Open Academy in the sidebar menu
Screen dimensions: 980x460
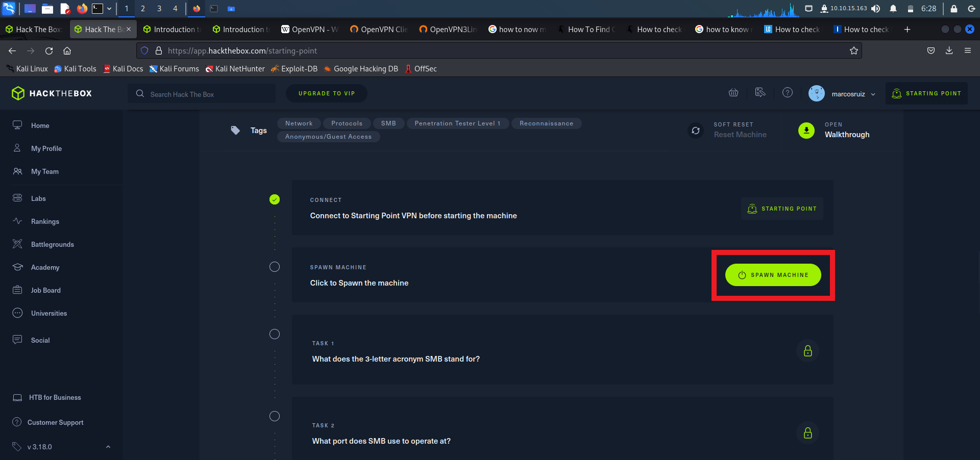(x=45, y=267)
